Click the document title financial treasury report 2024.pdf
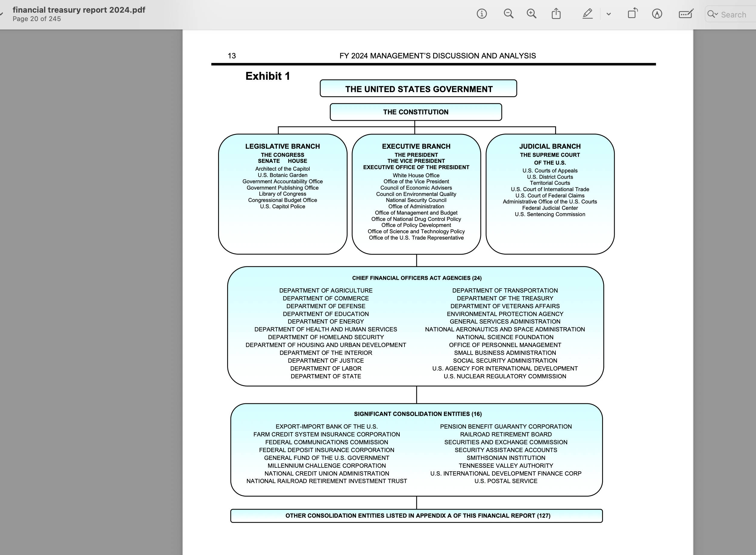This screenshot has width=756, height=555. (x=79, y=10)
